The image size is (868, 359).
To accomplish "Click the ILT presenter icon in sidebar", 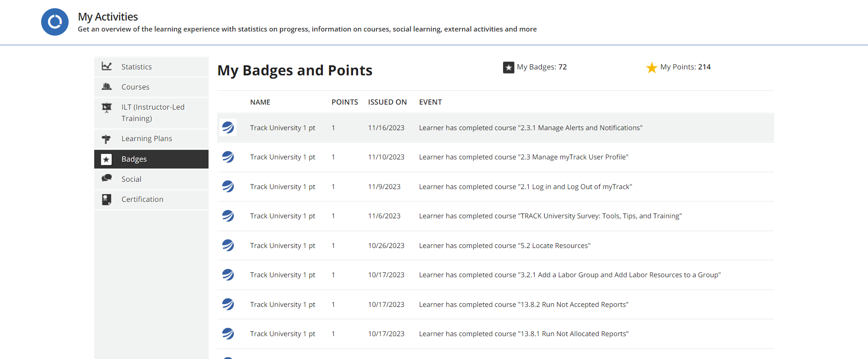I will 107,108.
